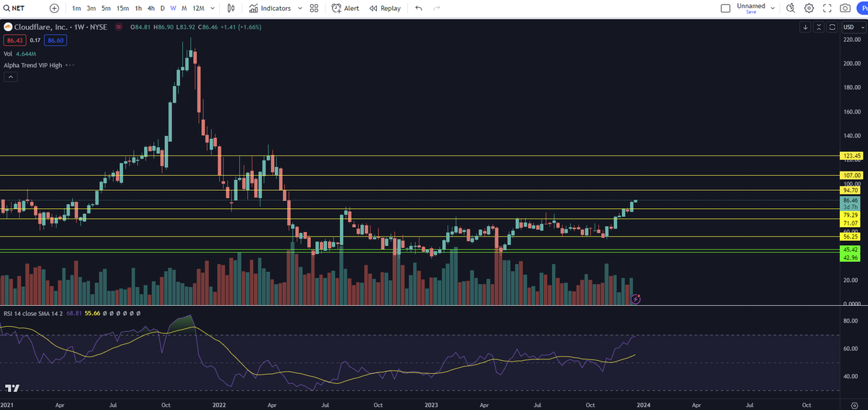Collapse the indicators legend with chevron

coord(10,77)
